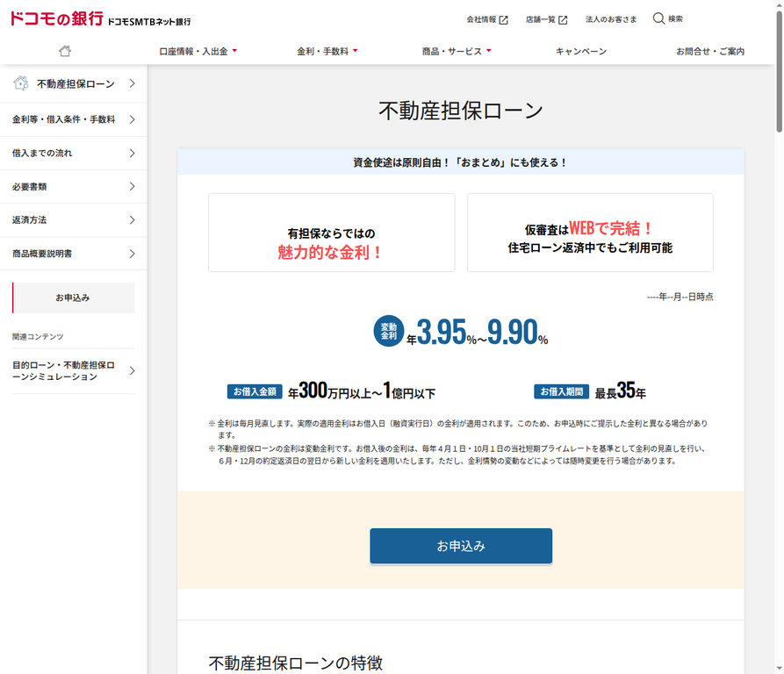Image resolution: width=784 pixels, height=674 pixels.
Task: Open 金利等・借入条件・手数料 sidebar item
Action: click(x=74, y=119)
